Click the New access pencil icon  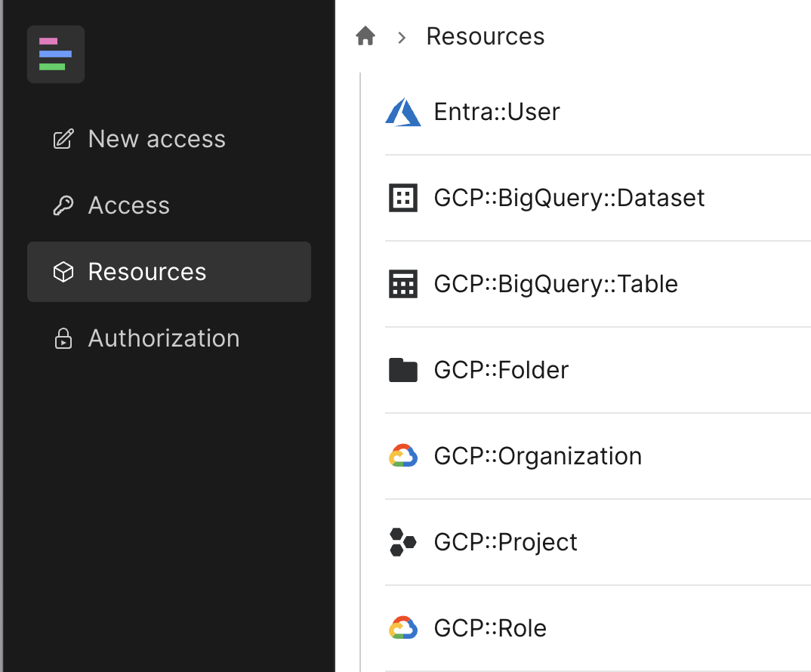coord(63,139)
